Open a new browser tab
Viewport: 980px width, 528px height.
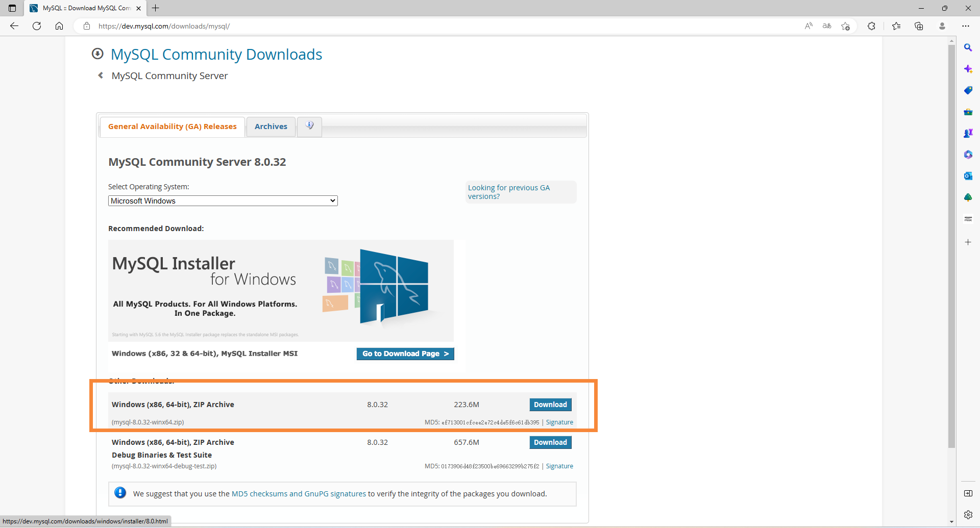coord(156,8)
